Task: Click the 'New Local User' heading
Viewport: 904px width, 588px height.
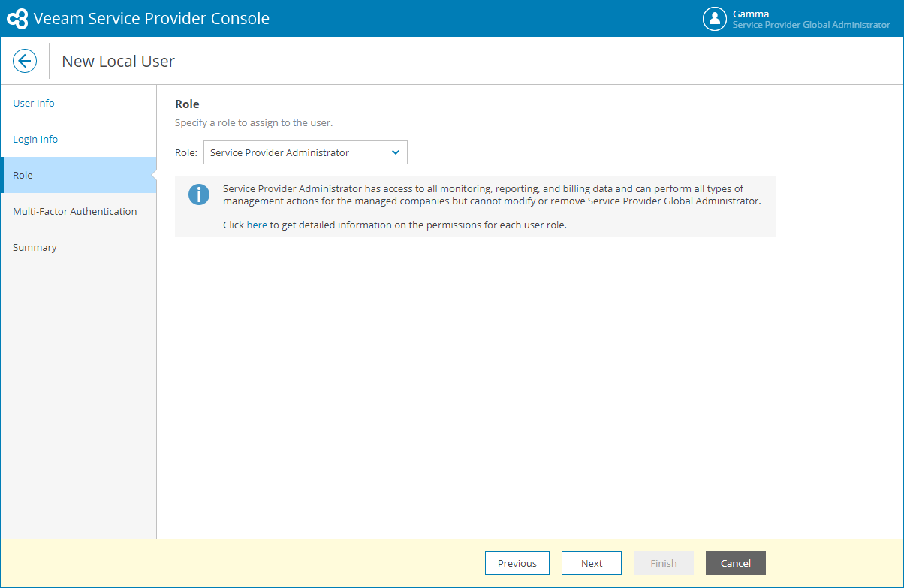Action: [118, 61]
